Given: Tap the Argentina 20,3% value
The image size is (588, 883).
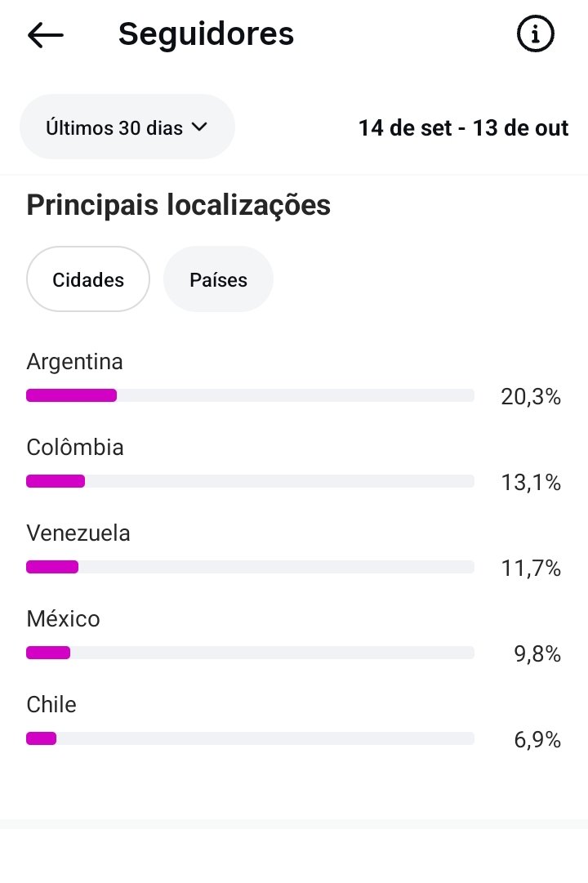Looking at the screenshot, I should tap(531, 397).
